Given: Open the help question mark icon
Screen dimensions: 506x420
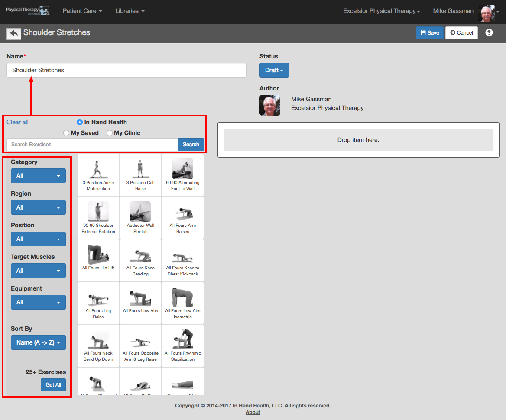Looking at the screenshot, I should 489,32.
